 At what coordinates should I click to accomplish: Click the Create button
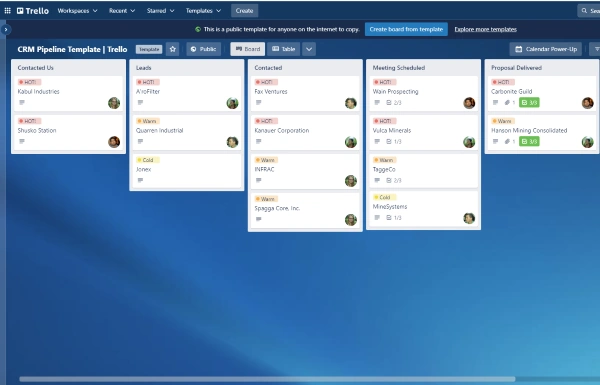245,11
